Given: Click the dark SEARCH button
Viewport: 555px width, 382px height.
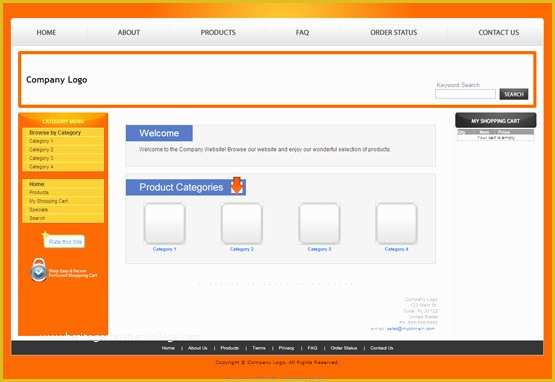Looking at the screenshot, I should click(x=514, y=94).
